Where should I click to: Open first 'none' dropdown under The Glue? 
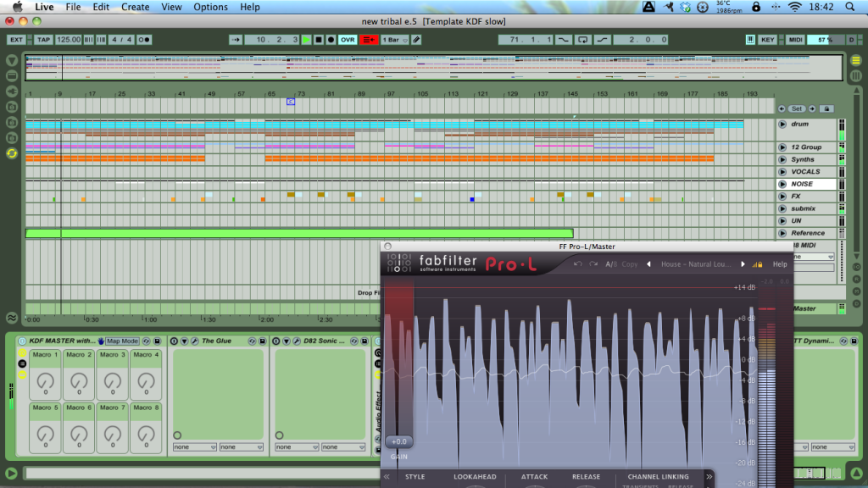click(x=194, y=446)
